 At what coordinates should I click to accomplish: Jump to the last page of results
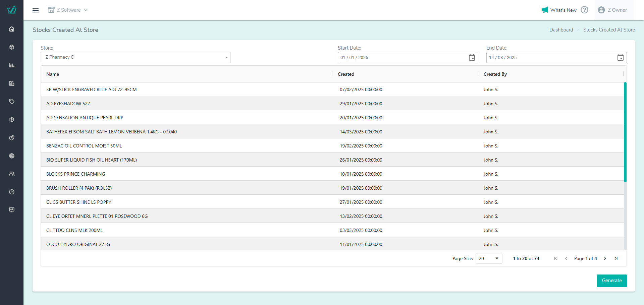tap(616, 258)
